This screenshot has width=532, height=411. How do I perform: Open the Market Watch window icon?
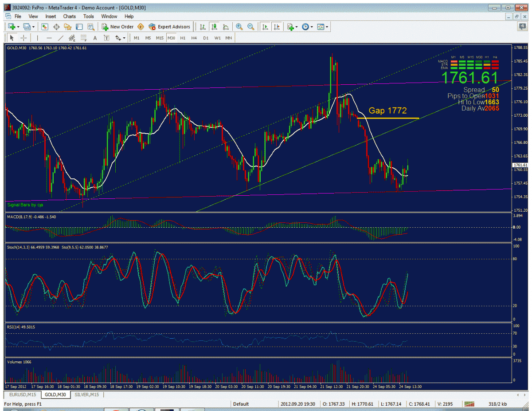pos(45,27)
